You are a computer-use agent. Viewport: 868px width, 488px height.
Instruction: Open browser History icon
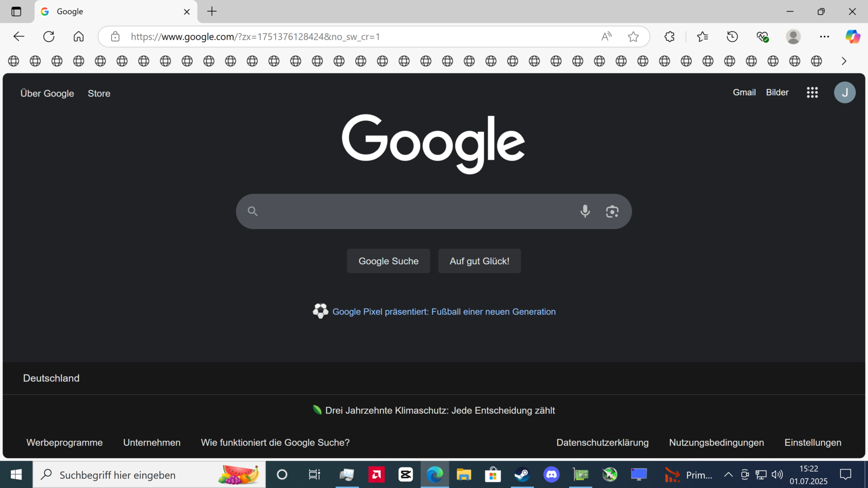pos(732,36)
